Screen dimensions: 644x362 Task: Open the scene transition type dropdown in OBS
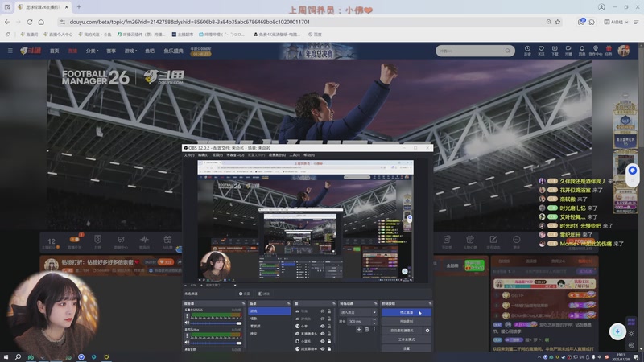357,312
